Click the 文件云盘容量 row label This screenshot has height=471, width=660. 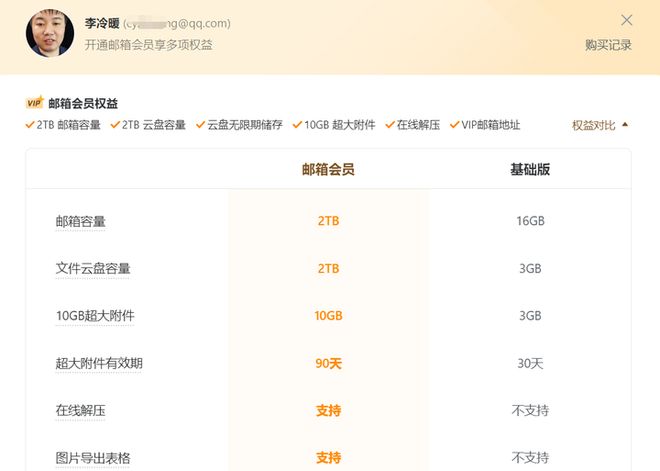click(93, 268)
